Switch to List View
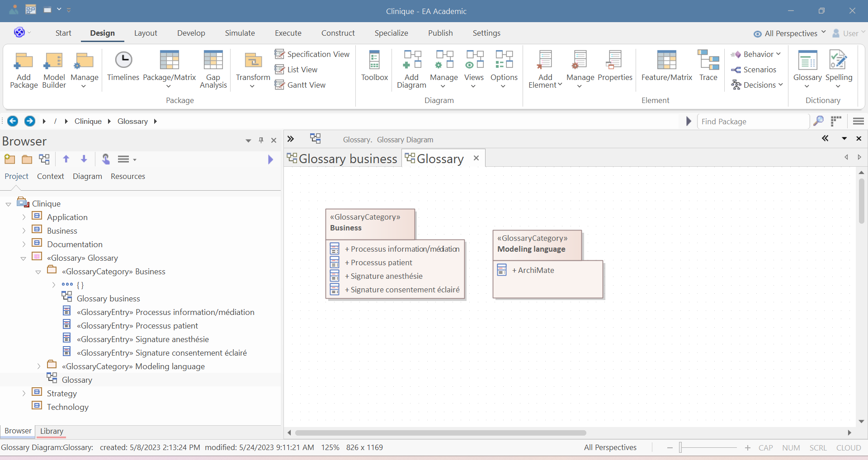 point(296,70)
